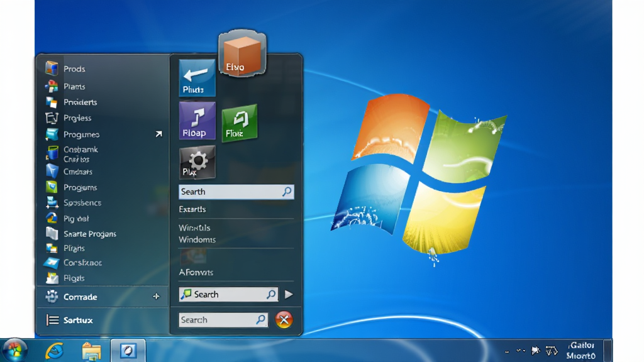Open the Eivo orange cube tile

(242, 53)
